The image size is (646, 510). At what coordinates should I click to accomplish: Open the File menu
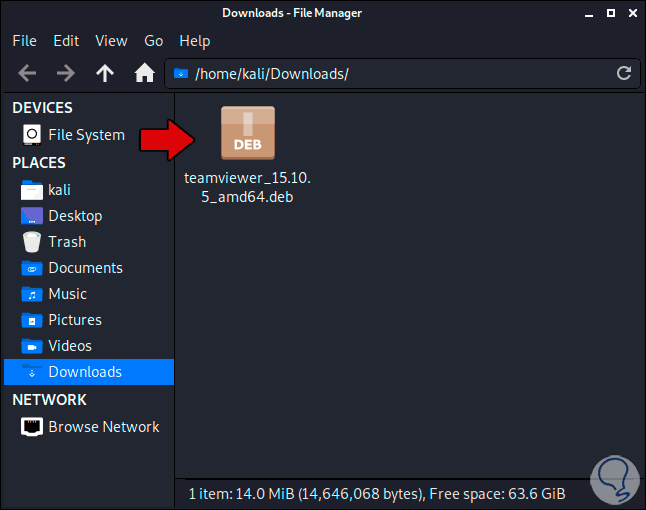[24, 41]
